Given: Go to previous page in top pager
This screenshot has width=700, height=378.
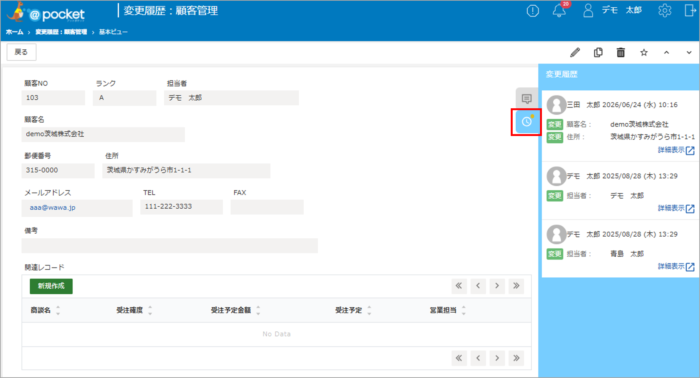Looking at the screenshot, I should click(478, 286).
